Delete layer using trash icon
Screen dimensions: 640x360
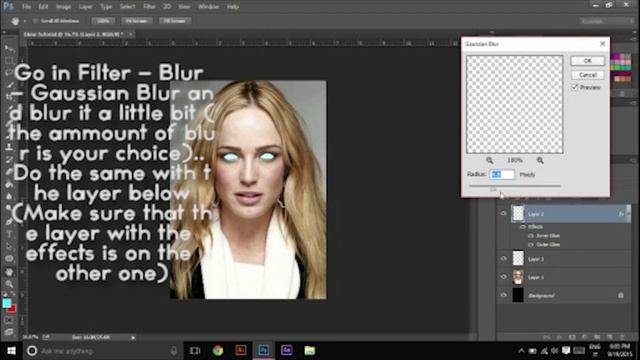coord(622,337)
